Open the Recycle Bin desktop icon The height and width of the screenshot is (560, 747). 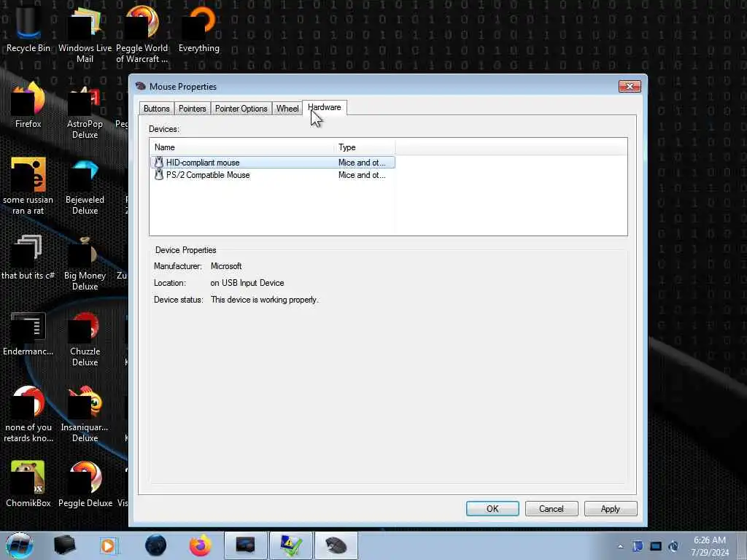(28, 29)
